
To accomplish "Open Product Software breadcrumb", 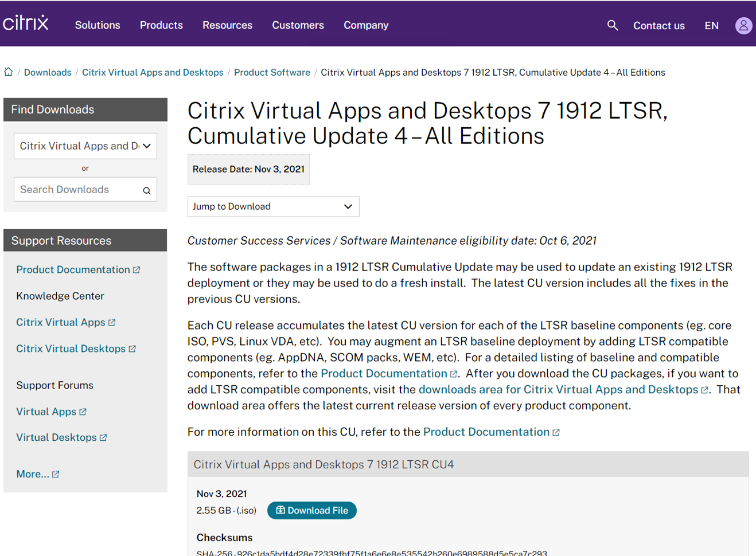I will point(272,73).
